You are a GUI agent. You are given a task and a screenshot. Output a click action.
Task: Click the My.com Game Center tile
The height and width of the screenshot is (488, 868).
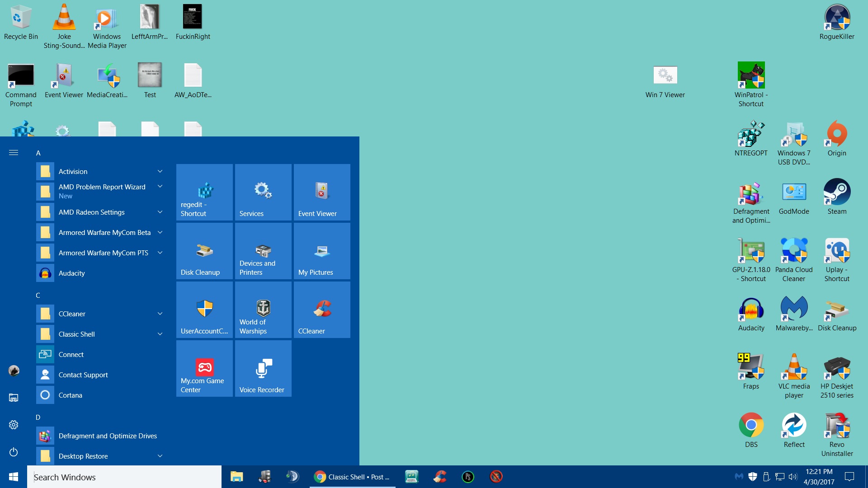coord(204,368)
